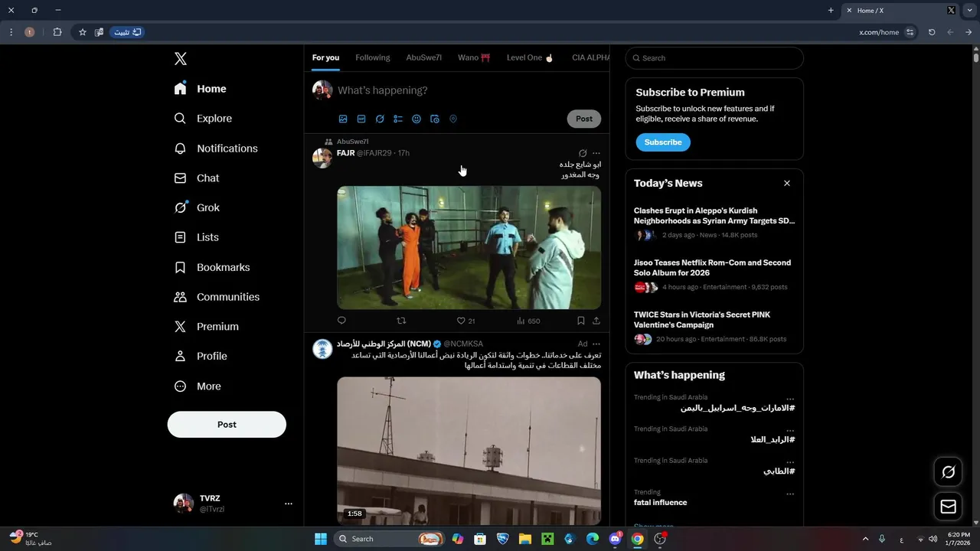Open Premium in the left sidebar
The image size is (980, 551).
[207, 326]
